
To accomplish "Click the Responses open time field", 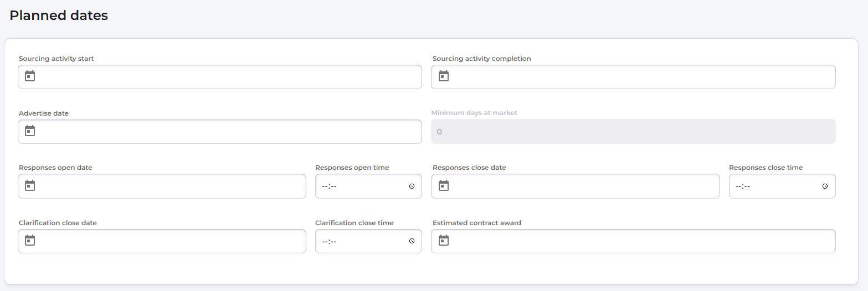I will tap(360, 186).
